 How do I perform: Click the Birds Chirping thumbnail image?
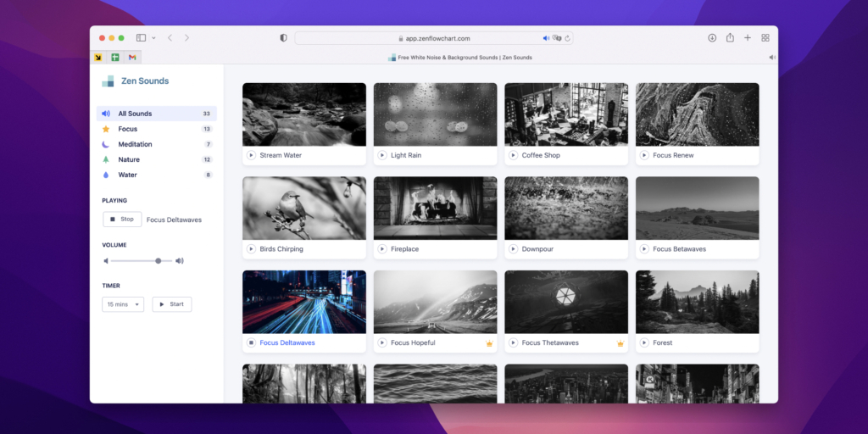(x=304, y=209)
